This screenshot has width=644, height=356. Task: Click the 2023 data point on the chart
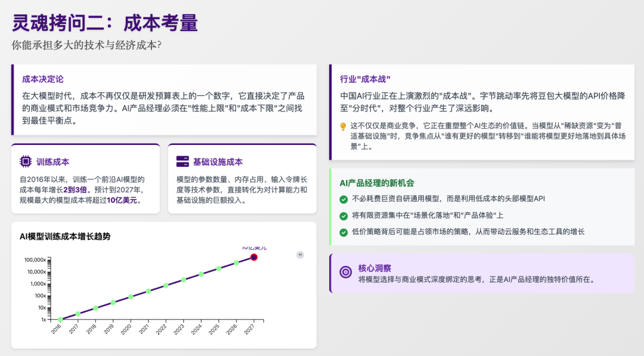pos(184,280)
